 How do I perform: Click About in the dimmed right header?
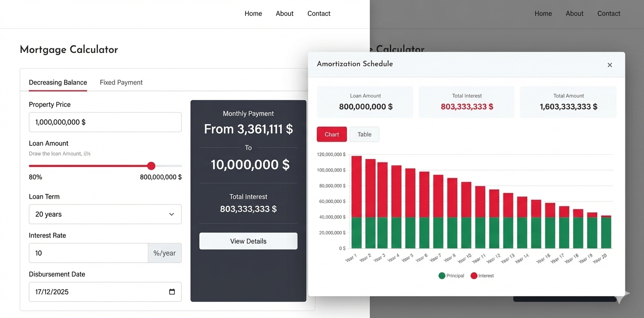575,14
